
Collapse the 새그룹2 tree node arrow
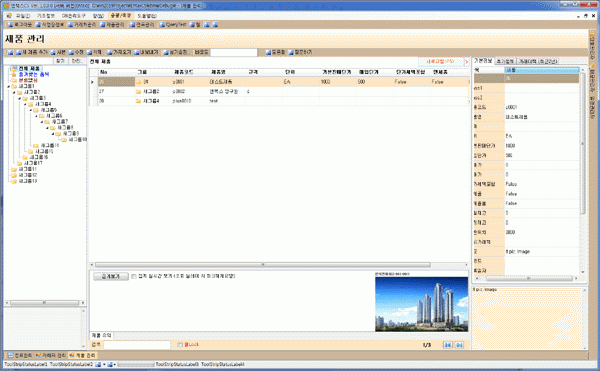coord(14,92)
